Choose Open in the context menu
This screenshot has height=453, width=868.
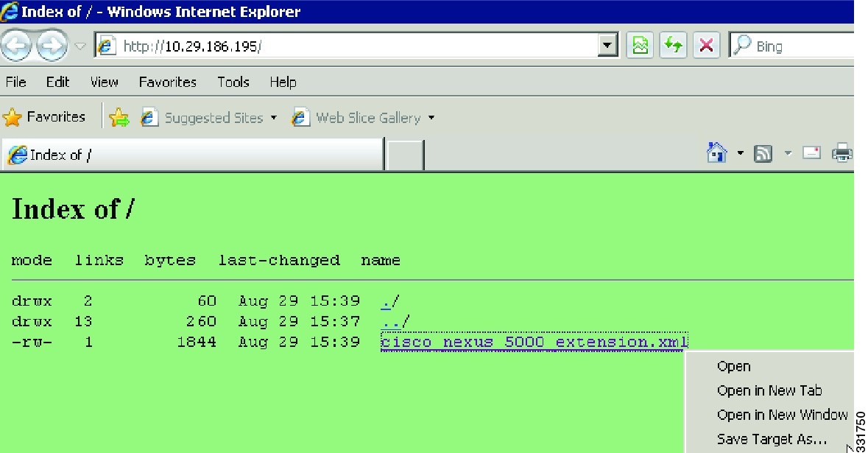733,367
